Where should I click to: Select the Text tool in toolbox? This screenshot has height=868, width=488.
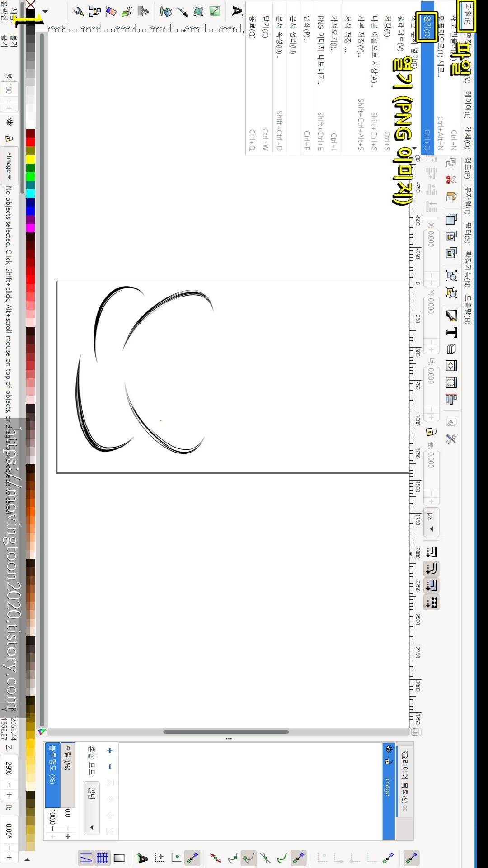(237, 11)
